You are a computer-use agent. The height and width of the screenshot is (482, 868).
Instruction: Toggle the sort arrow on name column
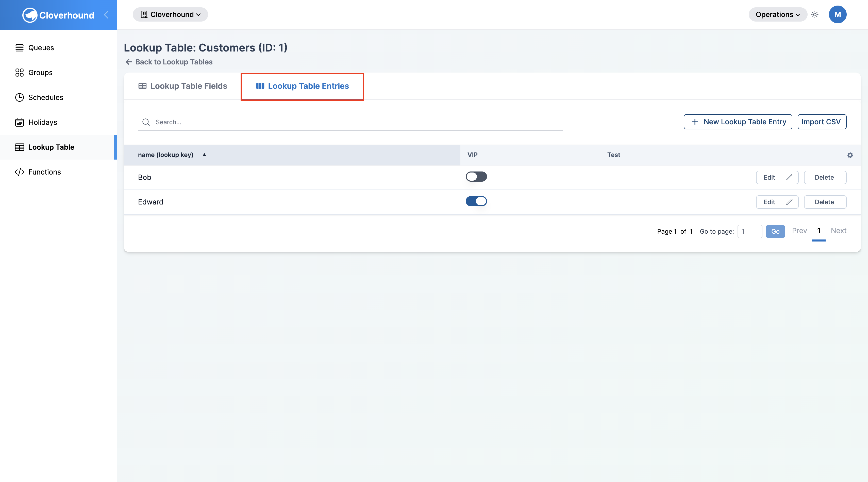[204, 154]
